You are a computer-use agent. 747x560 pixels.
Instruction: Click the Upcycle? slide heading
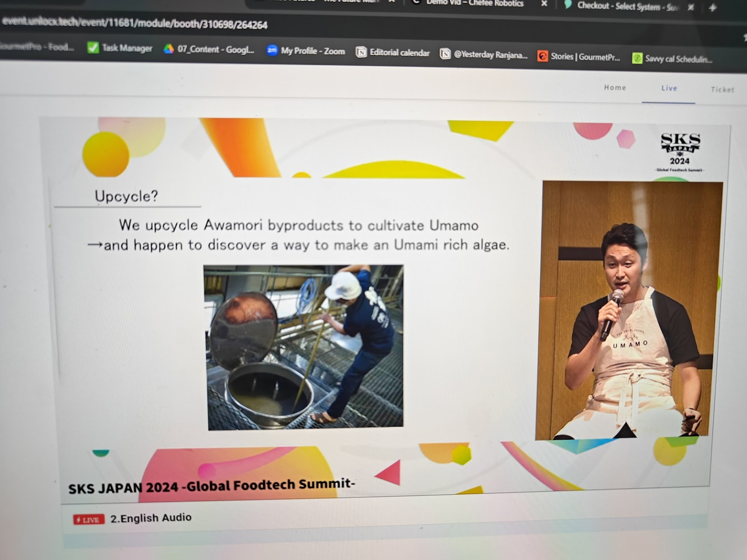[x=127, y=196]
